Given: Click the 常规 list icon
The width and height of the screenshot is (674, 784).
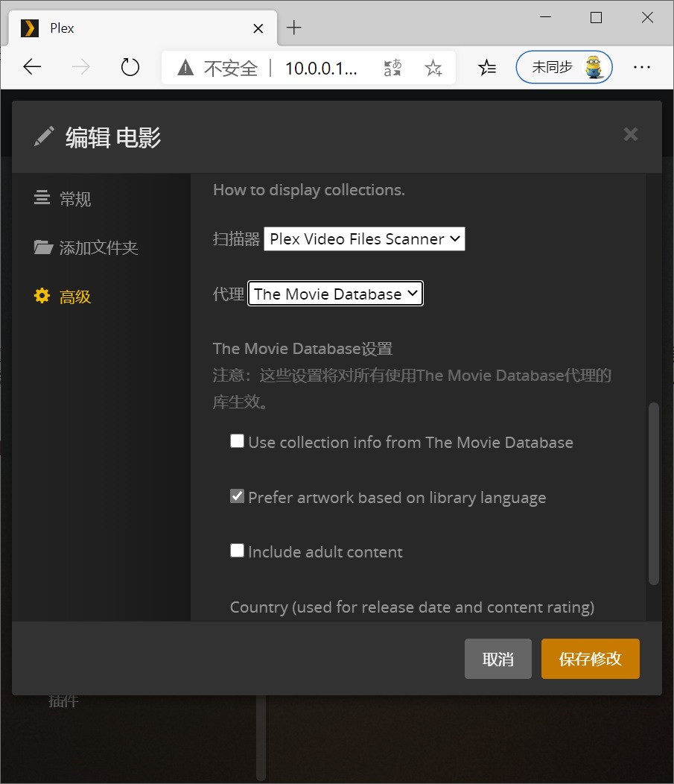Looking at the screenshot, I should (x=42, y=197).
